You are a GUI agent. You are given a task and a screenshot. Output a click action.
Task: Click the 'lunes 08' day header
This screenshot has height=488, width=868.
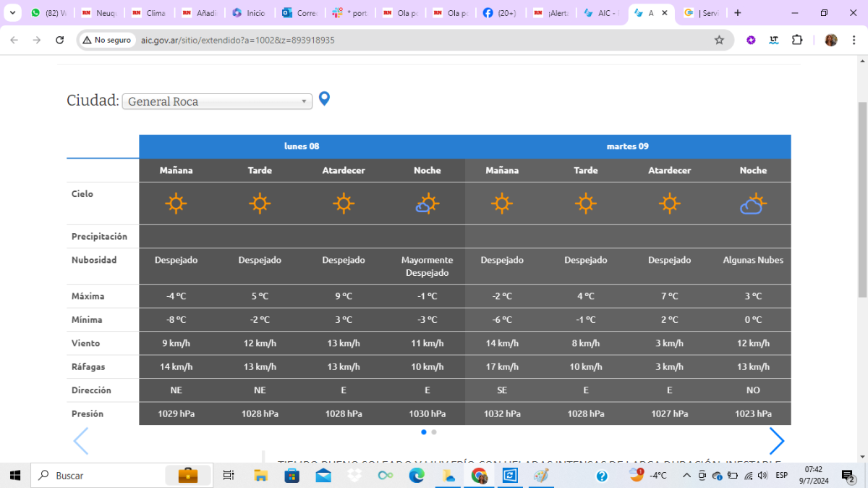coord(302,146)
